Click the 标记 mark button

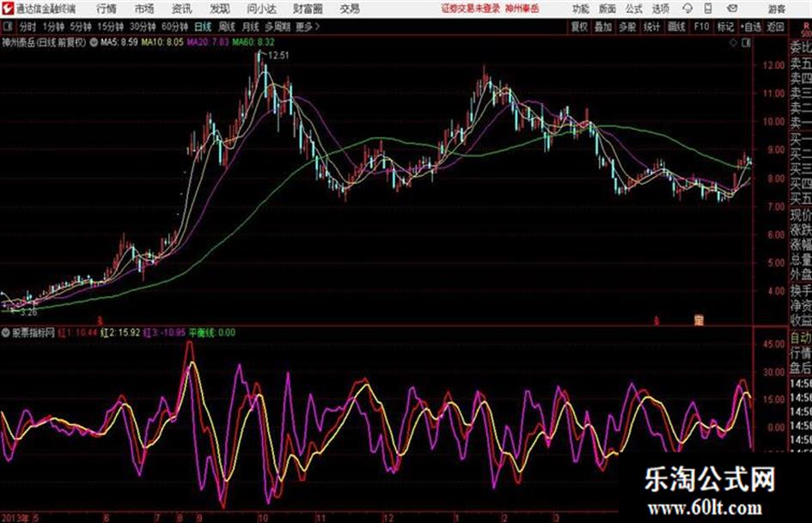click(725, 27)
